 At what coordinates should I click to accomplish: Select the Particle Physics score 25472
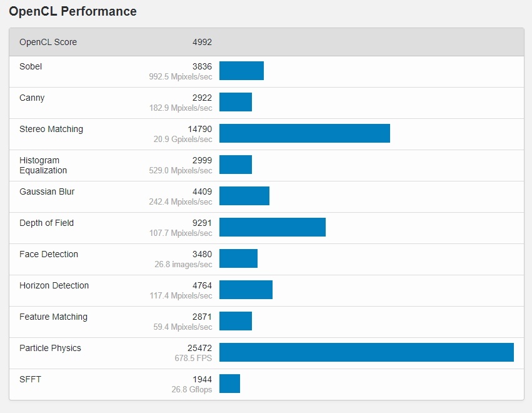tap(199, 348)
